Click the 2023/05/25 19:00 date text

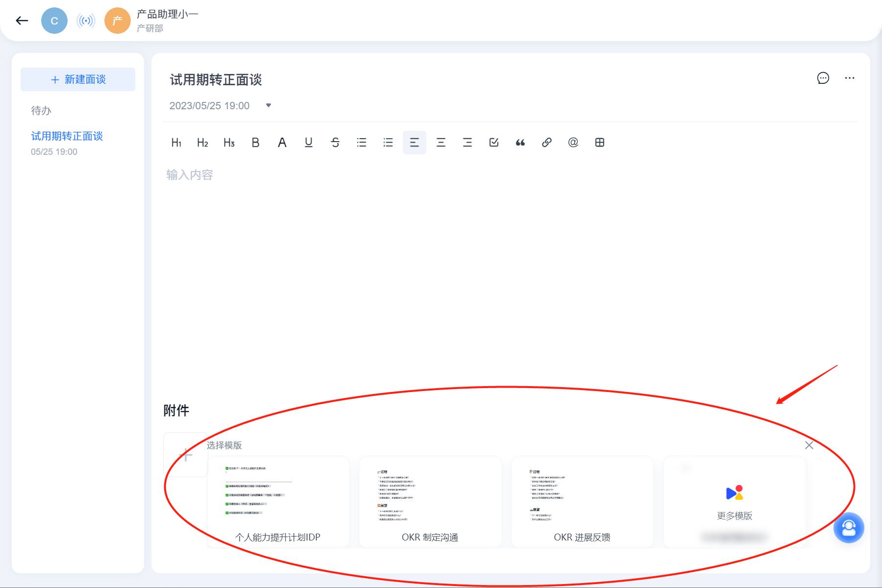(x=210, y=106)
